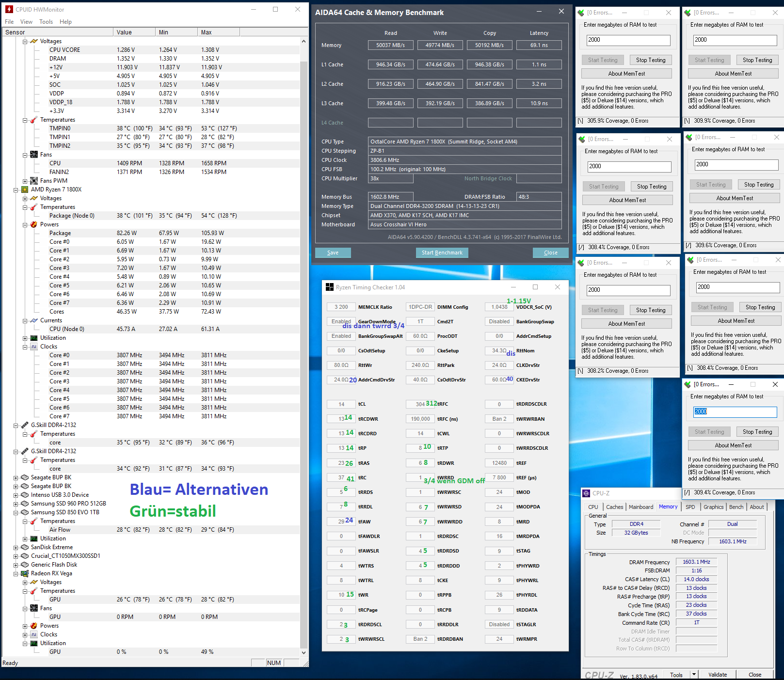This screenshot has width=784, height=680.
Task: Click MemTest icon in 309.4% coverage window
Action: click(688, 384)
